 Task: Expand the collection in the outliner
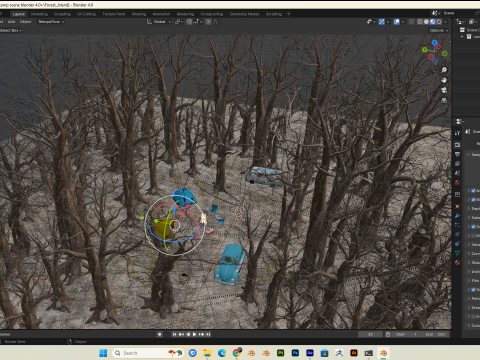[462, 37]
